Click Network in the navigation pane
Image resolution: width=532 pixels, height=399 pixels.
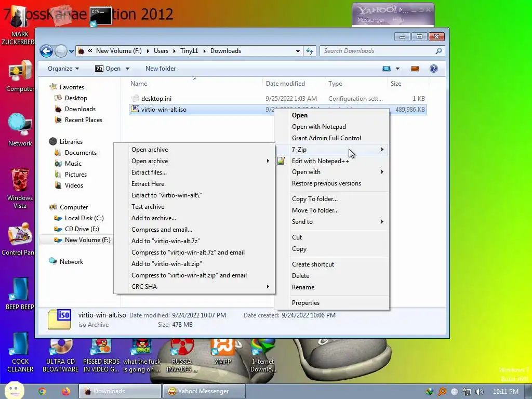pyautogui.click(x=71, y=262)
